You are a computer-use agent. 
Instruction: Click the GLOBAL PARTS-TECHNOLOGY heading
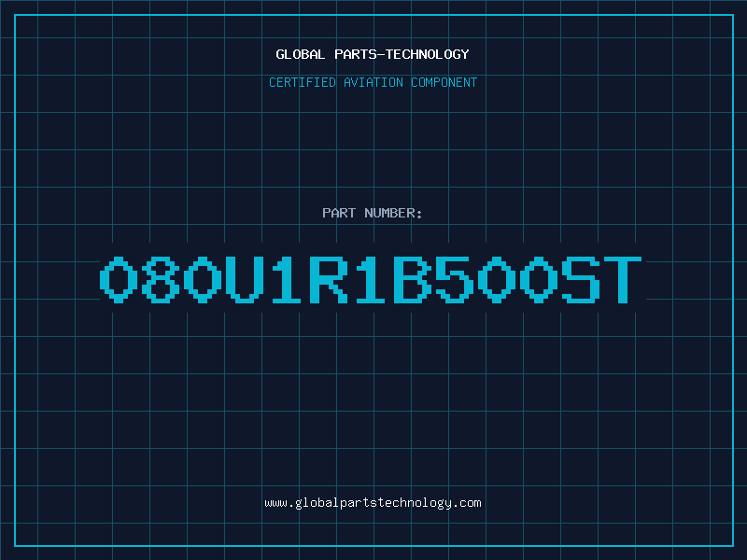(373, 54)
